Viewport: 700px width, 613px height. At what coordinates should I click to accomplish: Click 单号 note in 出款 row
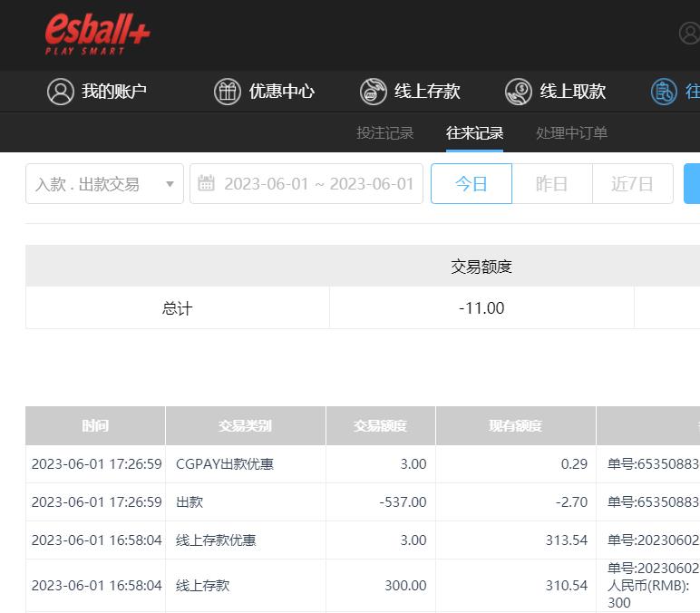pos(654,502)
